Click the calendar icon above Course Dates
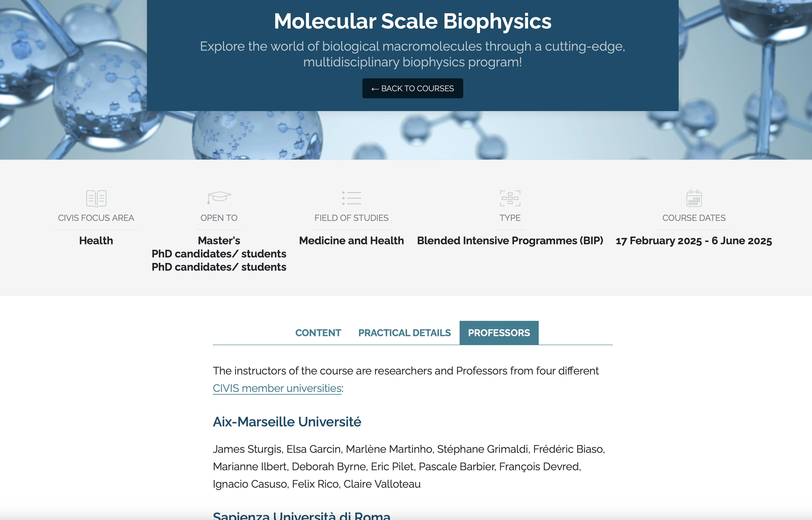Image resolution: width=812 pixels, height=520 pixels. click(694, 198)
